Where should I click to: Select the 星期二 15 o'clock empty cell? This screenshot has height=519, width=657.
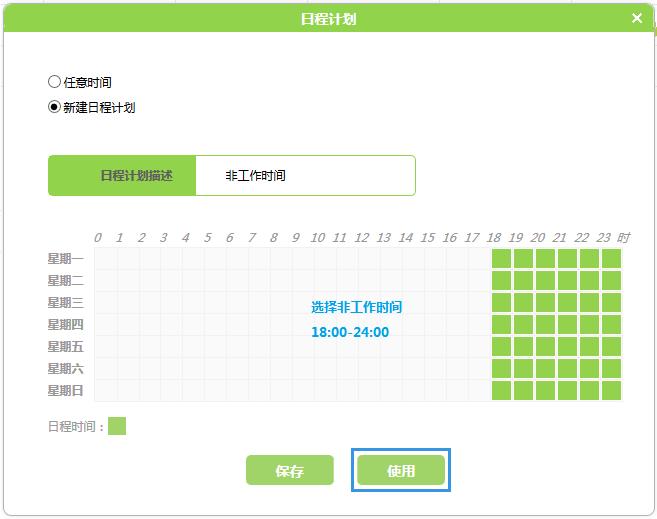[435, 280]
